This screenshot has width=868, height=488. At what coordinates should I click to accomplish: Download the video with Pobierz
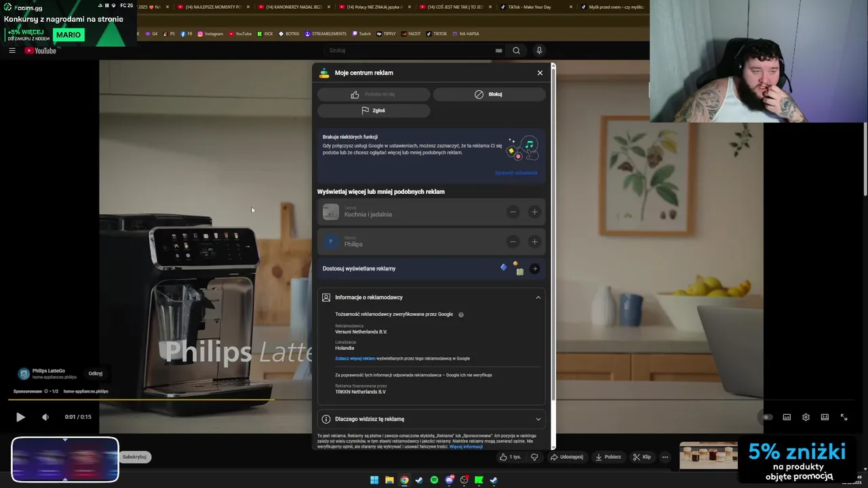(608, 457)
